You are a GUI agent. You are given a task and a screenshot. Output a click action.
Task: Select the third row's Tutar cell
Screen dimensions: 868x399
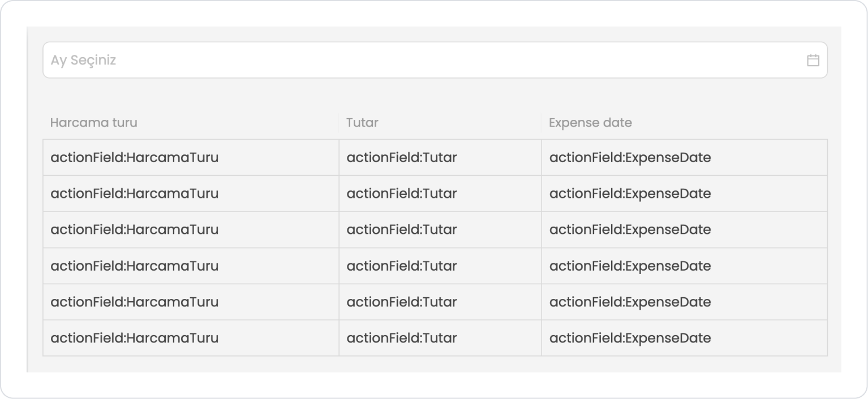coord(402,230)
